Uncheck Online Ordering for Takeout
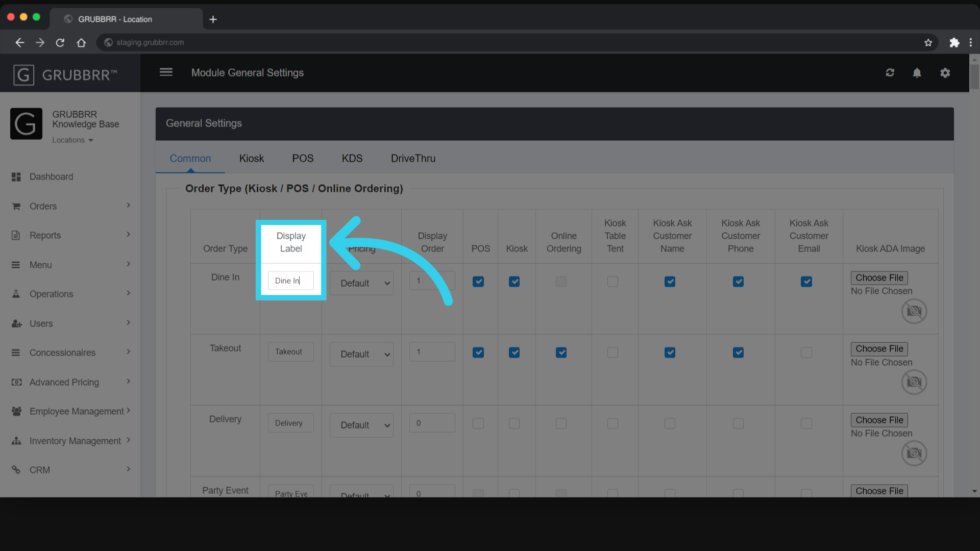 (x=561, y=353)
